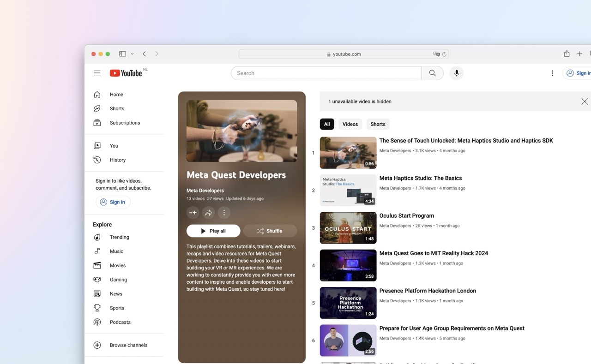This screenshot has width=591, height=364.
Task: Start voice search with microphone icon
Action: pos(457,73)
